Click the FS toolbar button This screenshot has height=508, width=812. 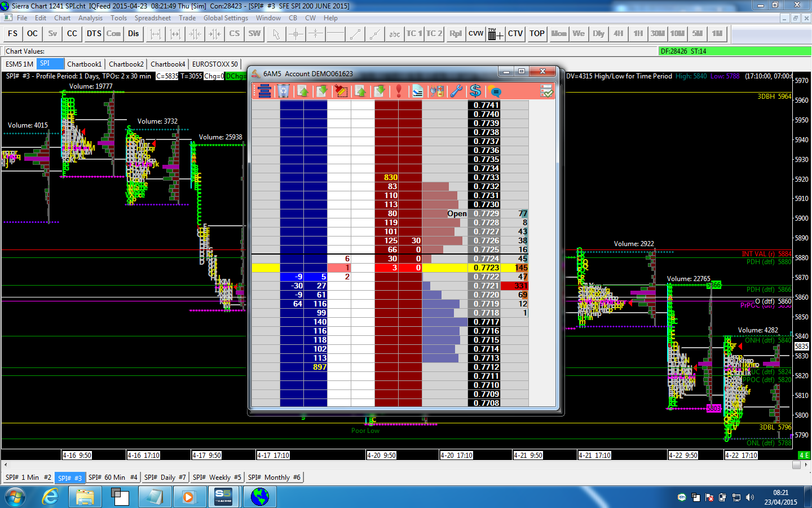point(13,34)
